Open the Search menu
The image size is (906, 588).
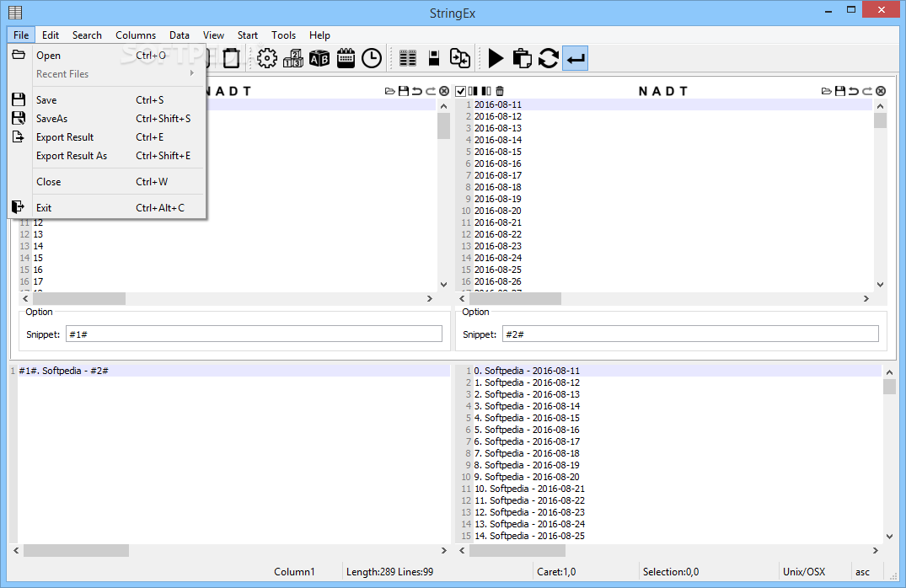(x=87, y=35)
